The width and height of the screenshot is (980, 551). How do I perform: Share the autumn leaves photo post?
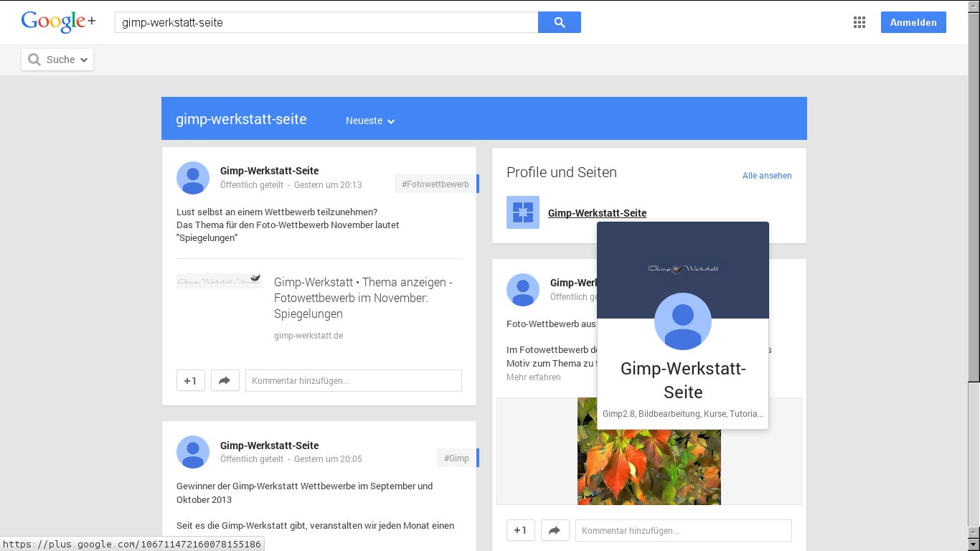pos(555,530)
